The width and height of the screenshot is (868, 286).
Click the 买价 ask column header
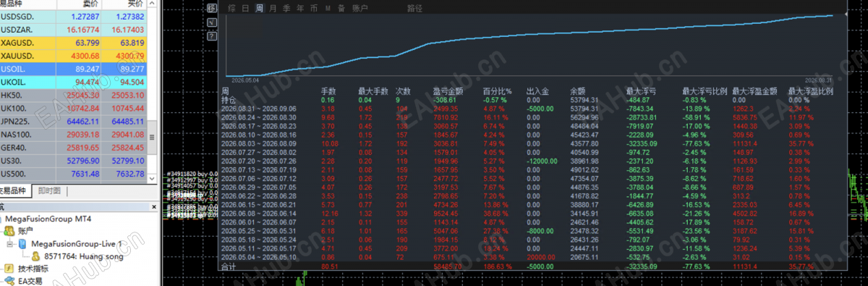(124, 4)
